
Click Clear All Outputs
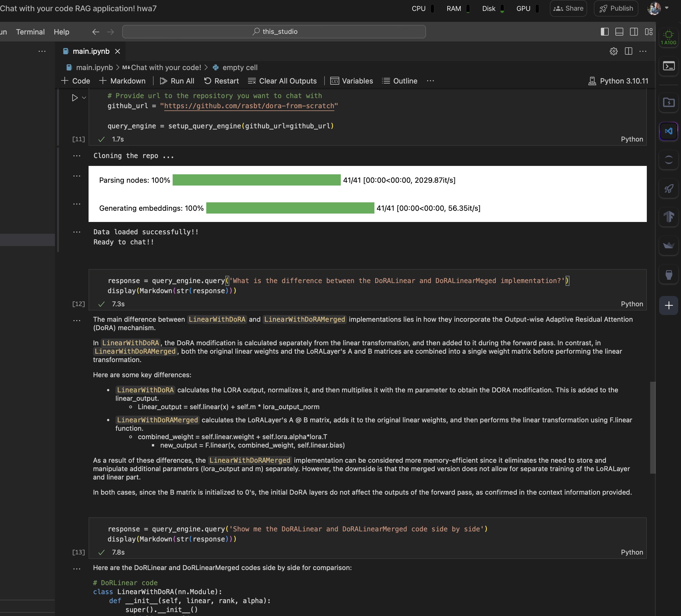point(282,81)
